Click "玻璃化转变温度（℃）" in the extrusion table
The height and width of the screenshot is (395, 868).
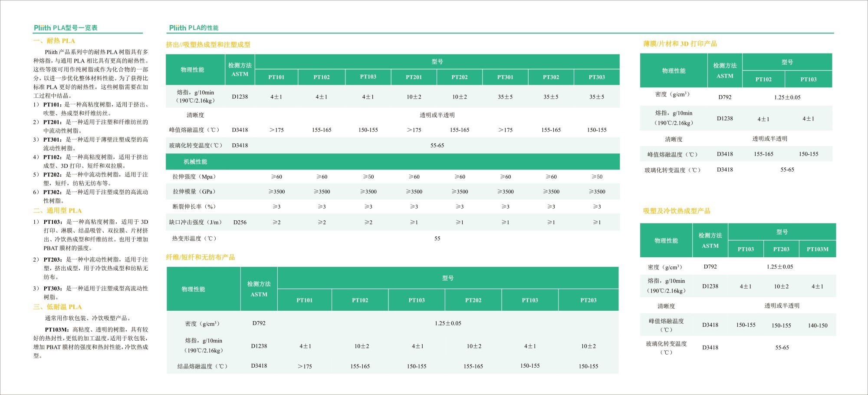195,146
